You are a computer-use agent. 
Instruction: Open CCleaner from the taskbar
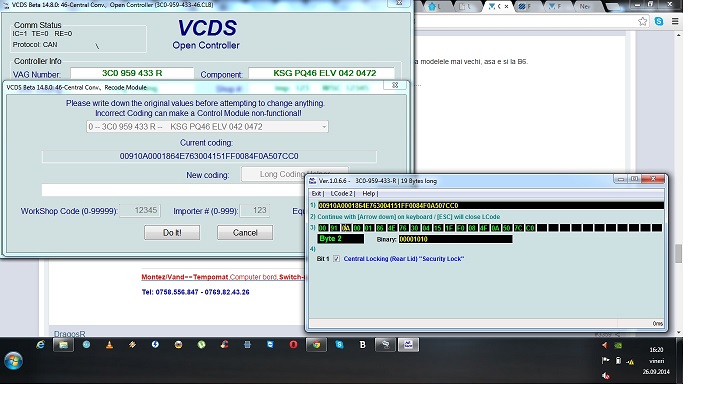point(224,344)
